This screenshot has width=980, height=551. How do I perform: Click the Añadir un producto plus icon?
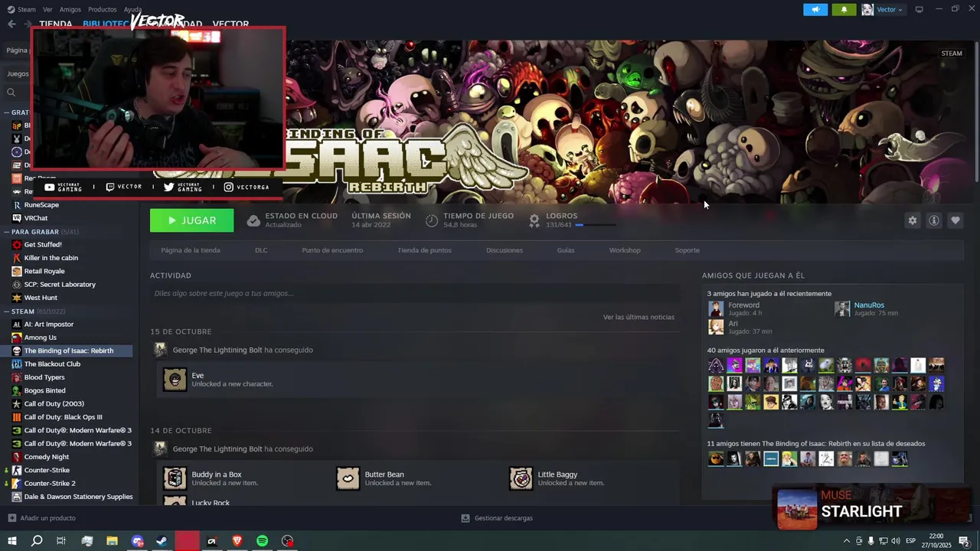point(11,518)
